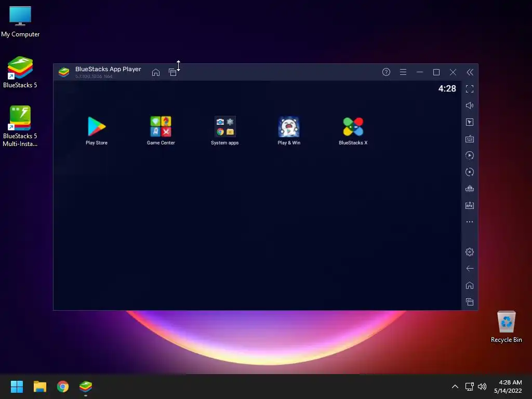532x399 pixels.
Task: Select the Recycle Bin icon
Action: 506,326
